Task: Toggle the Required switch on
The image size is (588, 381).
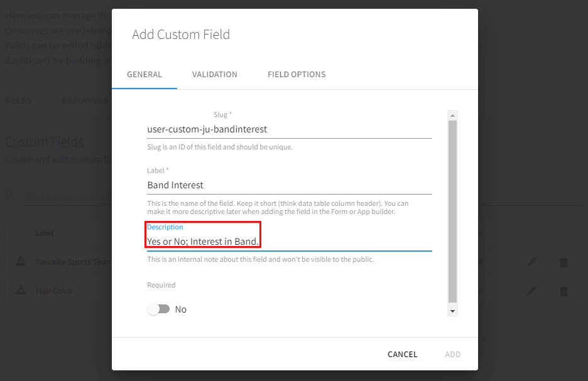Action: (159, 309)
